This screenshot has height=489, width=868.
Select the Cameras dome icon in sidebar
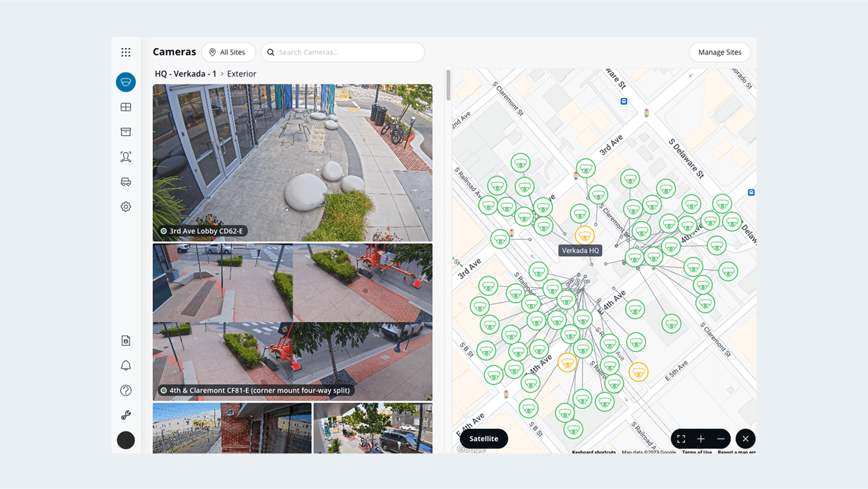[126, 82]
